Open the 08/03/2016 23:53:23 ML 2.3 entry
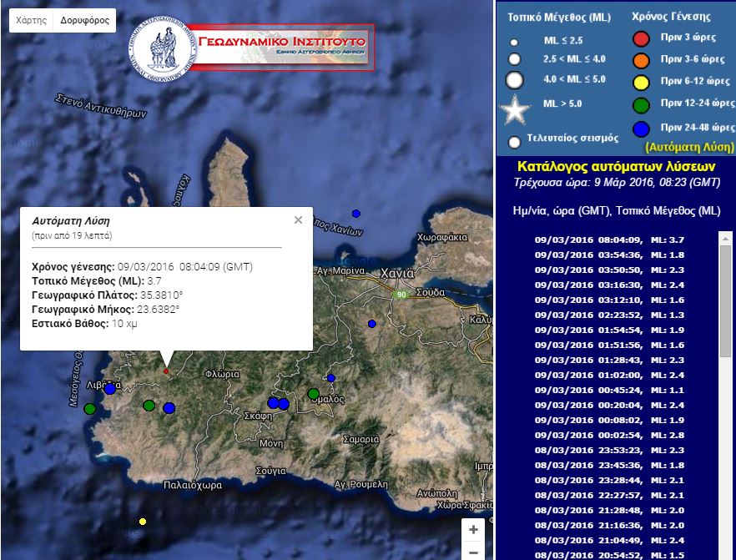This screenshot has width=736, height=560. tap(609, 451)
